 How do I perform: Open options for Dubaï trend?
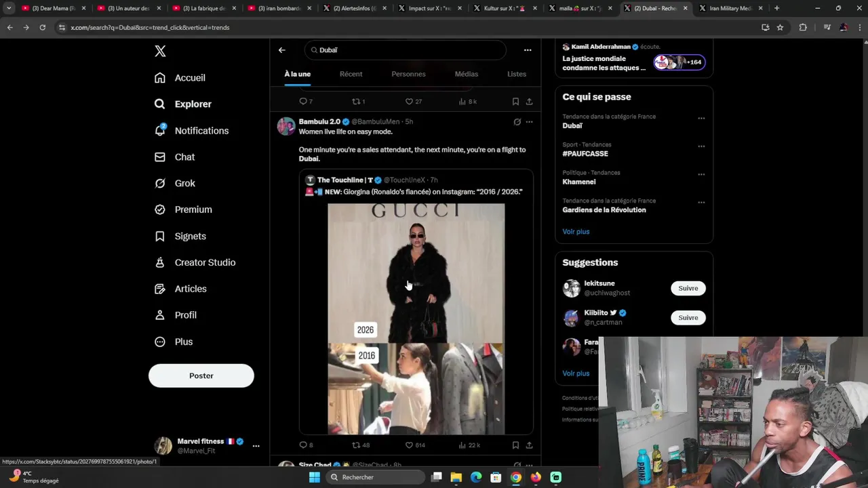701,118
